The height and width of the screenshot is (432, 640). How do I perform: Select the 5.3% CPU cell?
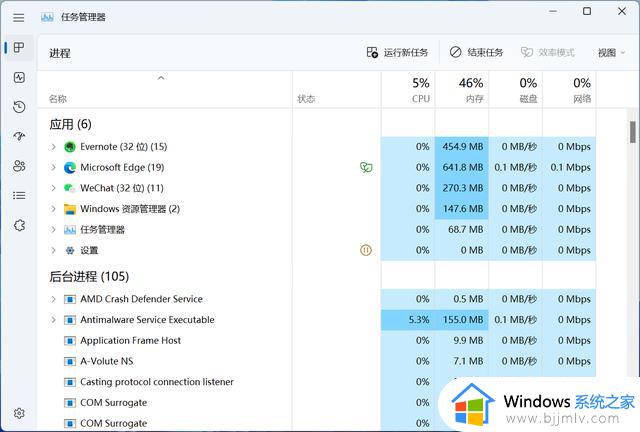408,320
